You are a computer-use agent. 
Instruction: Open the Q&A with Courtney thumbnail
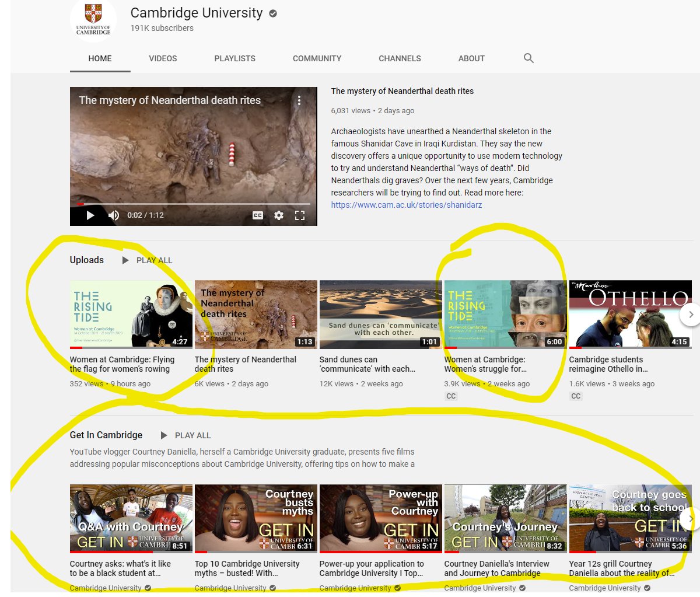131,518
